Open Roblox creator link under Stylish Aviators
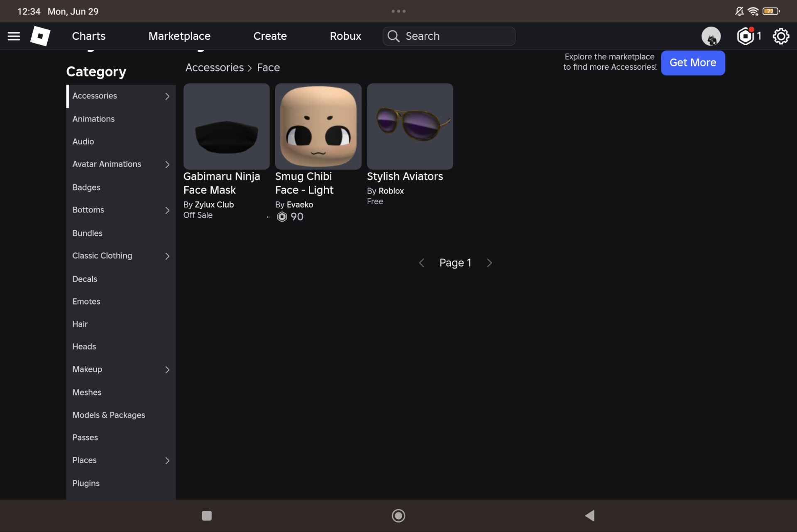The height and width of the screenshot is (532, 797). [391, 191]
